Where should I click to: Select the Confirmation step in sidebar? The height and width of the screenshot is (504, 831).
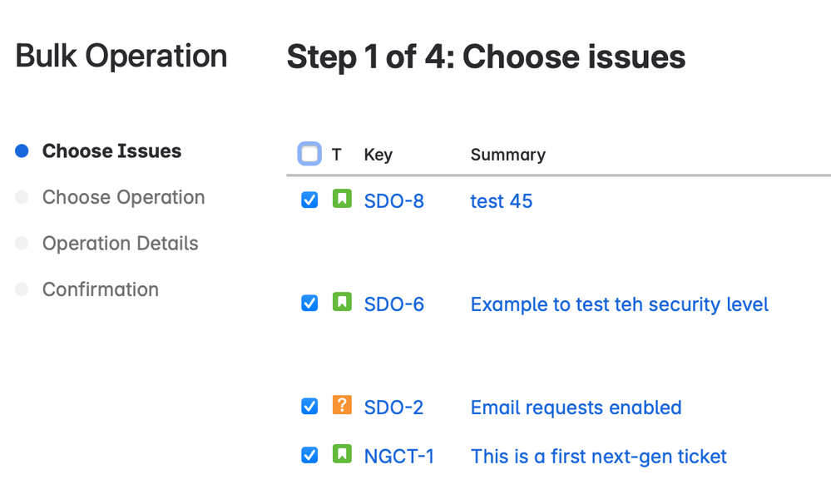pos(100,289)
